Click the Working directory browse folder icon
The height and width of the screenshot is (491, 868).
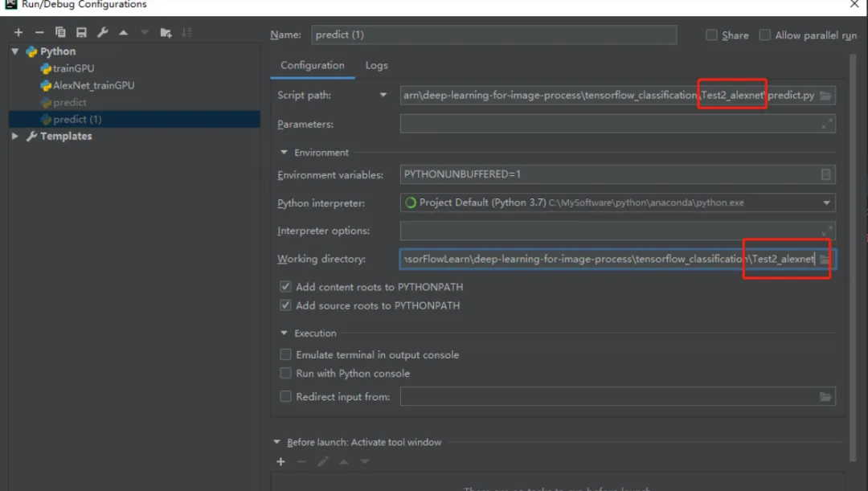825,260
